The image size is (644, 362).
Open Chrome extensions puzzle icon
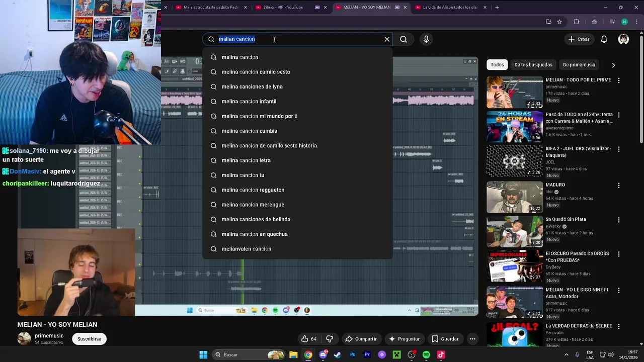577,22
